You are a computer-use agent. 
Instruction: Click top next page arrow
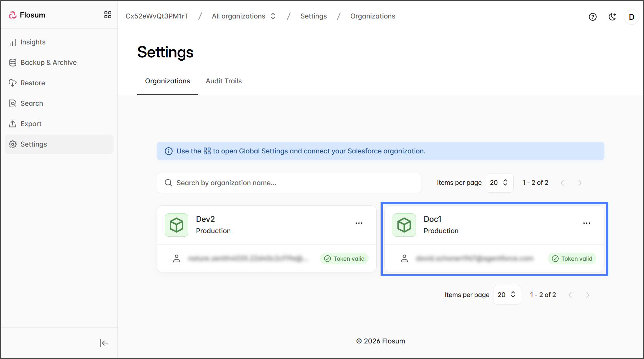[580, 183]
